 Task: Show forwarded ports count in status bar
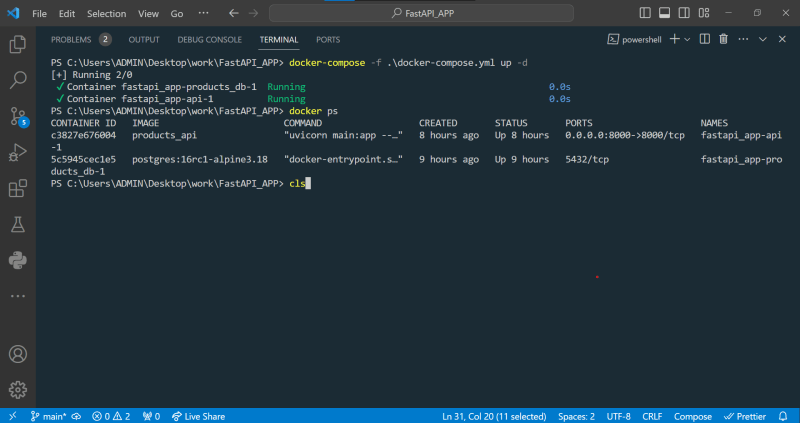(151, 416)
